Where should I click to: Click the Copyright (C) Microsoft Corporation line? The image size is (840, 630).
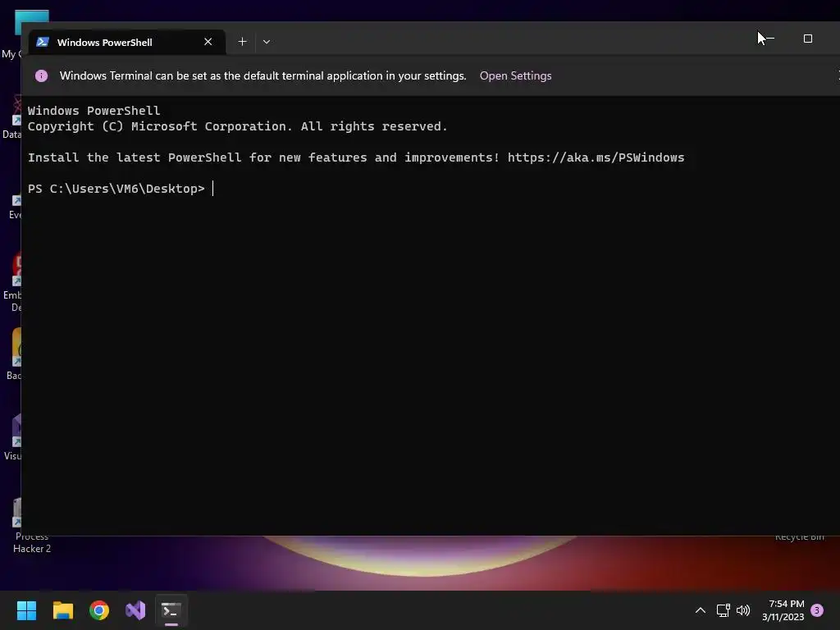coord(237,126)
